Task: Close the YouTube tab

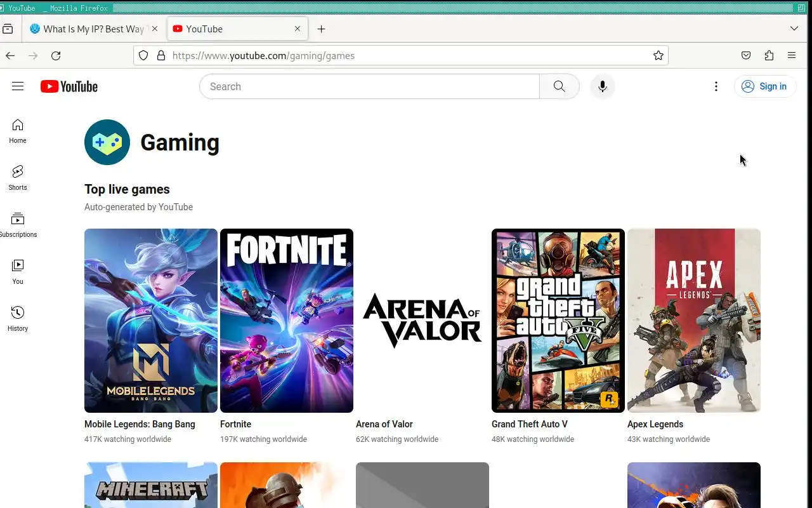Action: (x=298, y=29)
